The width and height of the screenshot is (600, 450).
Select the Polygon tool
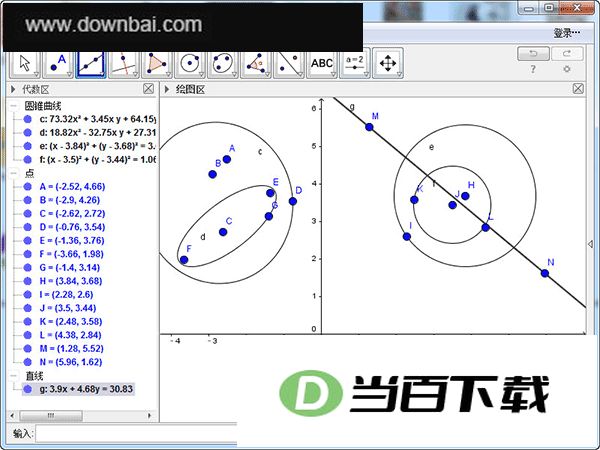coord(156,63)
